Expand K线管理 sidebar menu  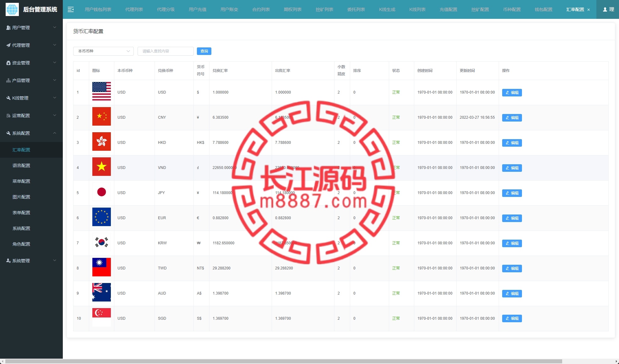click(31, 98)
